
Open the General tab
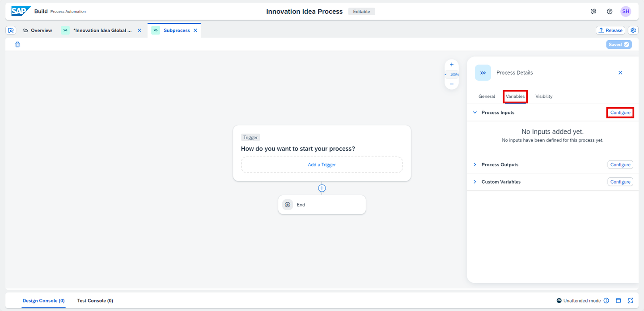pos(487,97)
